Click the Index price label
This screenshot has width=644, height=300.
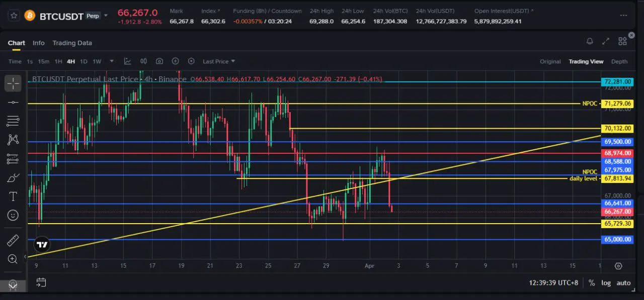[x=211, y=11]
